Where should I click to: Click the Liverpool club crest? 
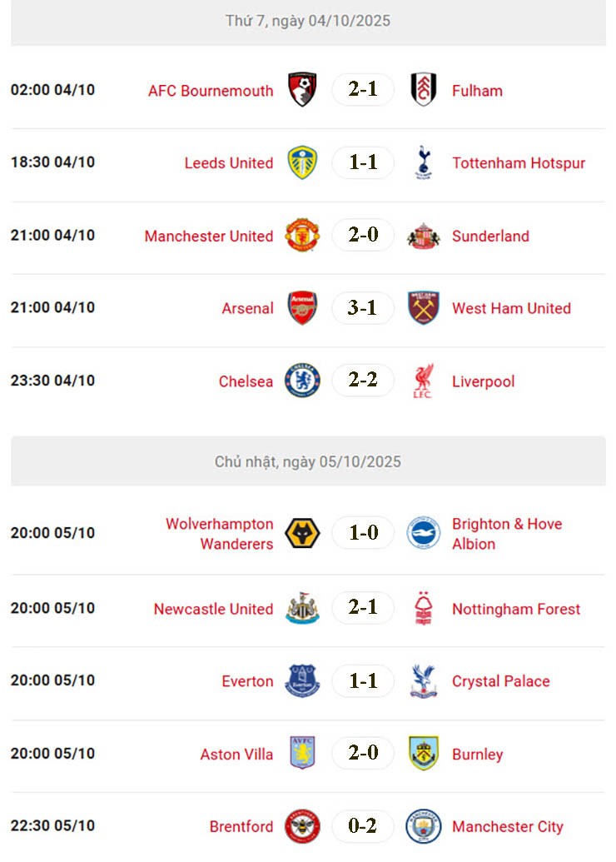coord(423,381)
